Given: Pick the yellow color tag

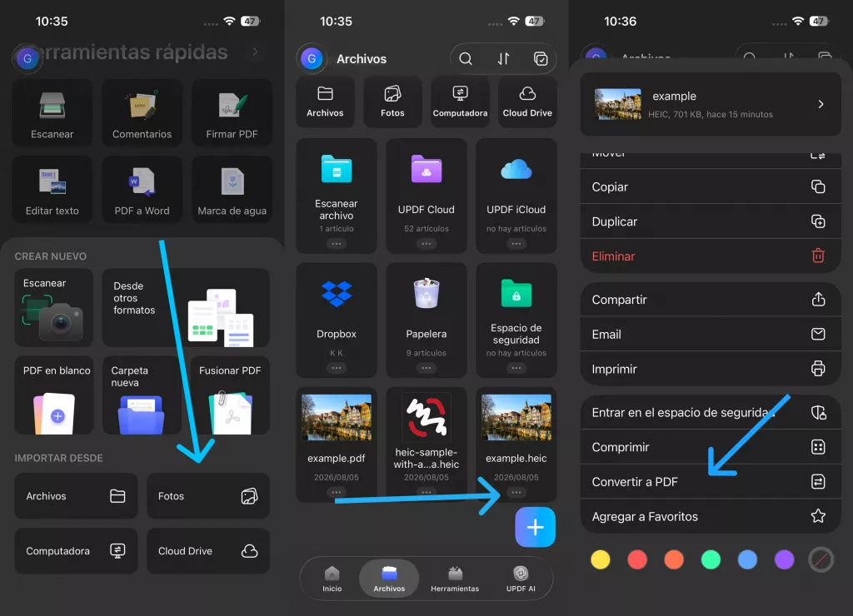Looking at the screenshot, I should click(x=601, y=559).
